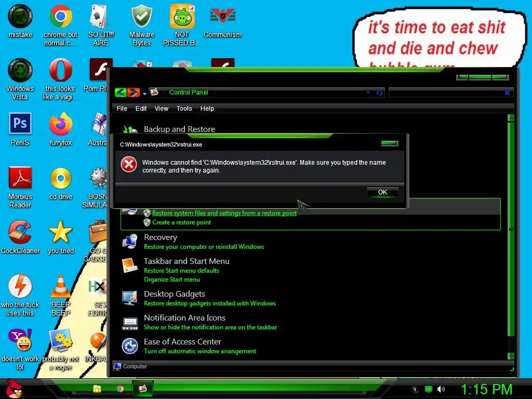This screenshot has height=399, width=532.
Task: Open the 'chrome but normal' Chrome icon
Action: pos(60,25)
